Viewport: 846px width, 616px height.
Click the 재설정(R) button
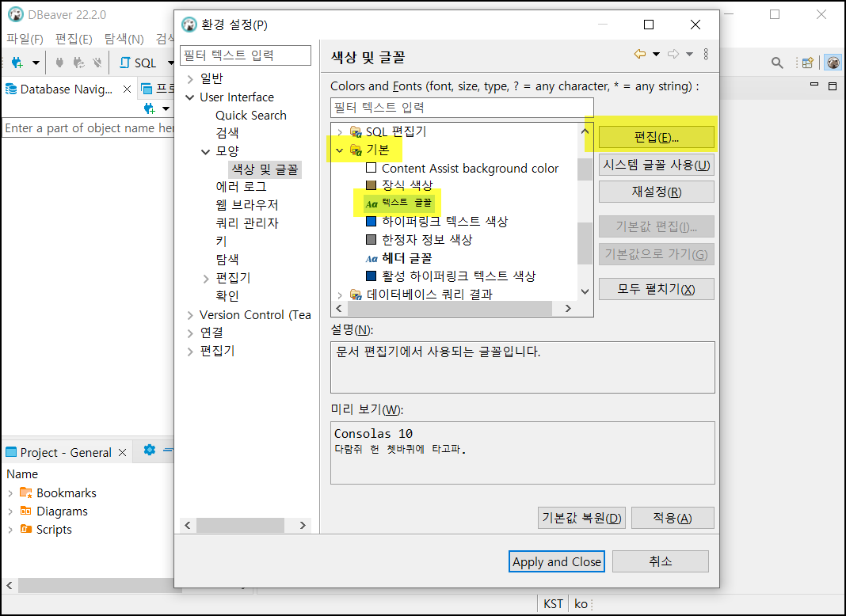[x=656, y=192]
